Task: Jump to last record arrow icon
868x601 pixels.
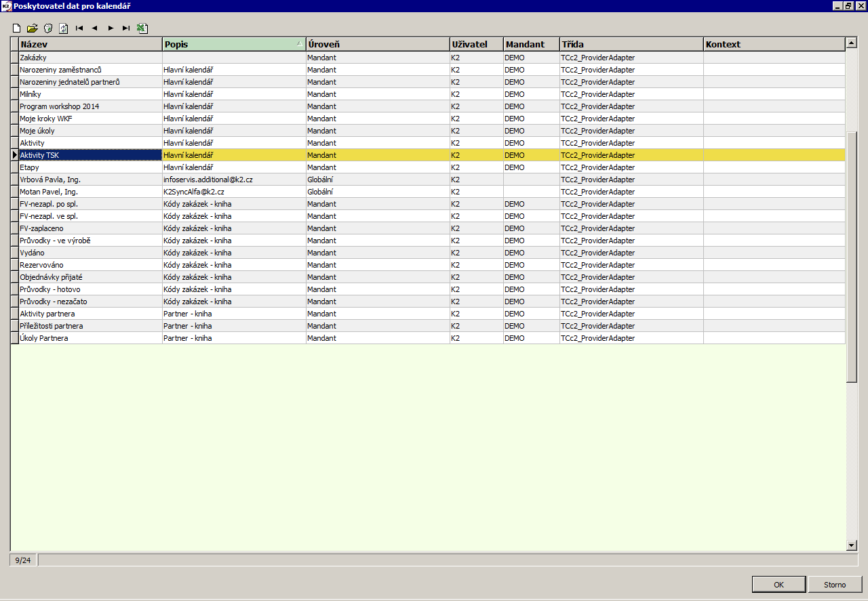Action: pos(126,28)
